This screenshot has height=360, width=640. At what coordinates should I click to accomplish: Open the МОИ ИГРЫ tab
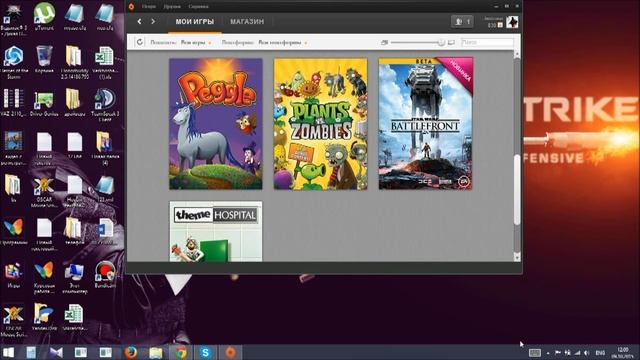click(195, 22)
